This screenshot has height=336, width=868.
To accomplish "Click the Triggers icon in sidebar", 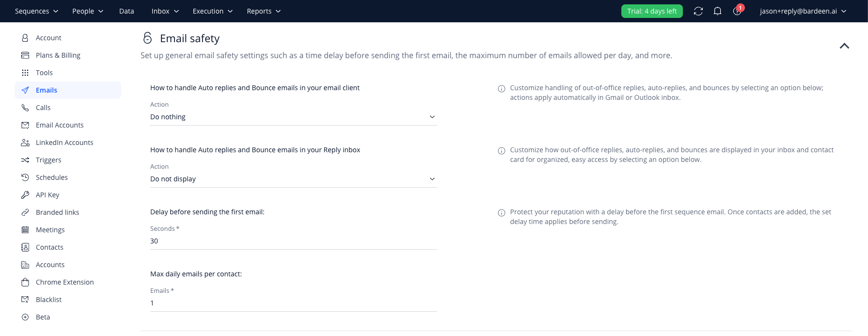I will [x=25, y=160].
